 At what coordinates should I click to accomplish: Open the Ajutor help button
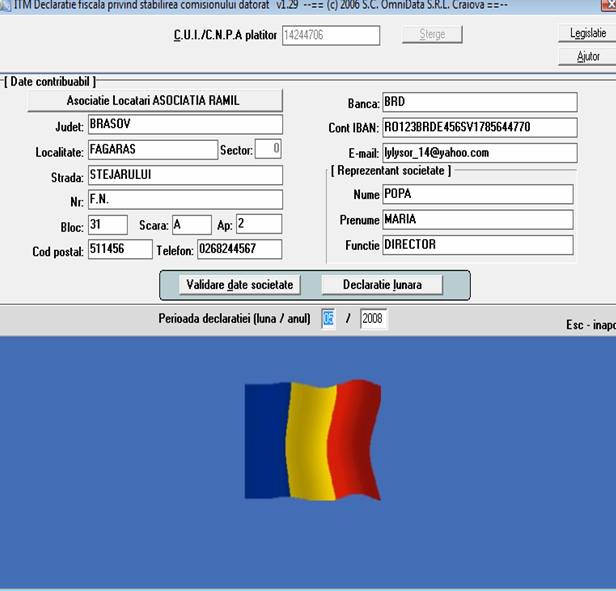[x=588, y=56]
